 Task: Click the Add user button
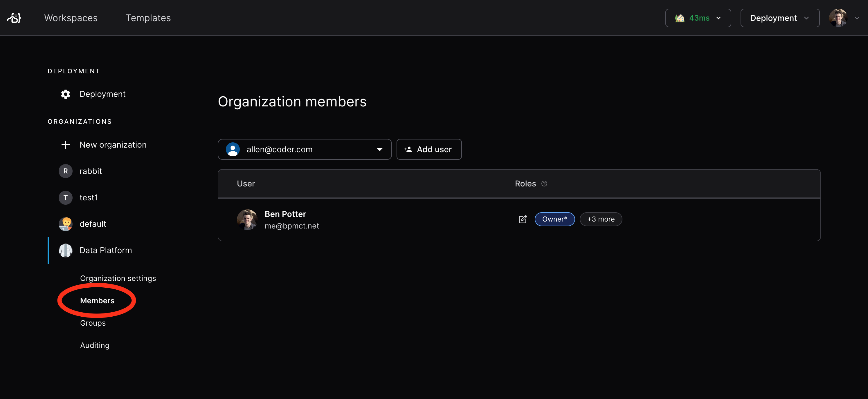point(429,149)
